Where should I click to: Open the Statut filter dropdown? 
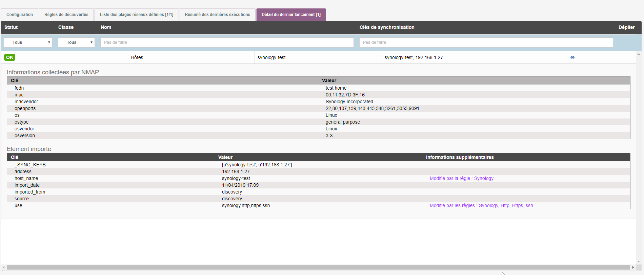point(28,42)
